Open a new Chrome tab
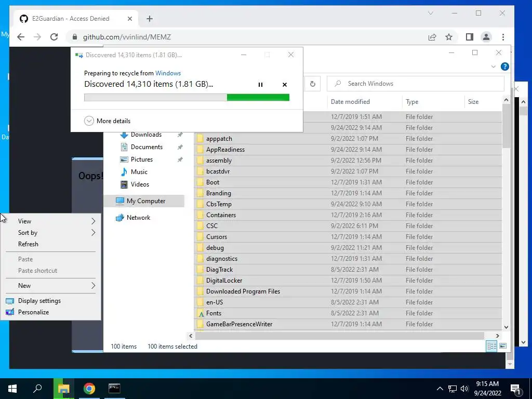The width and height of the screenshot is (532, 399). [149, 19]
